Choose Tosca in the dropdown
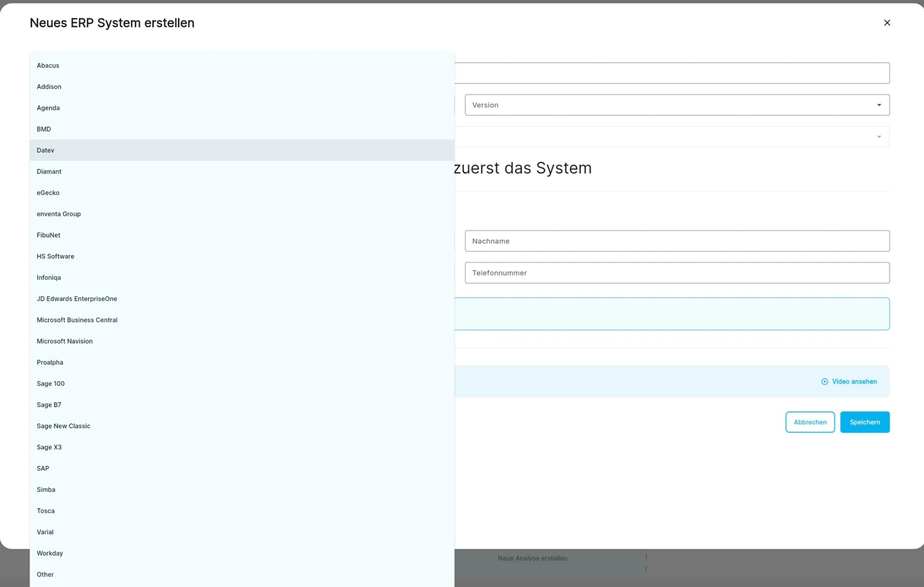 [242, 510]
